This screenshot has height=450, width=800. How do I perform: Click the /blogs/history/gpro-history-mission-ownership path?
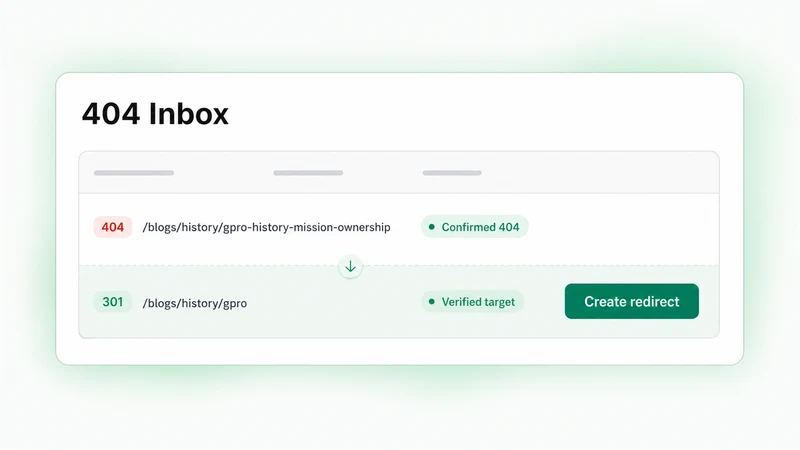click(266, 227)
